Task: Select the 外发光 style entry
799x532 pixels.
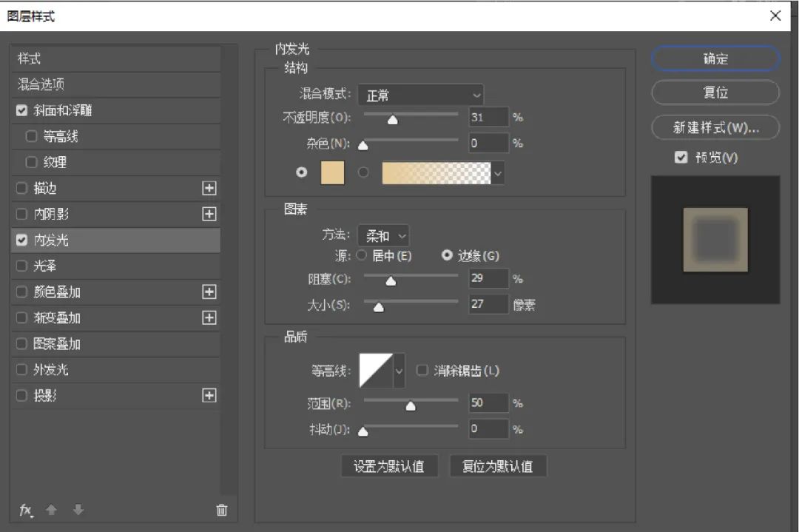Action: (51, 370)
